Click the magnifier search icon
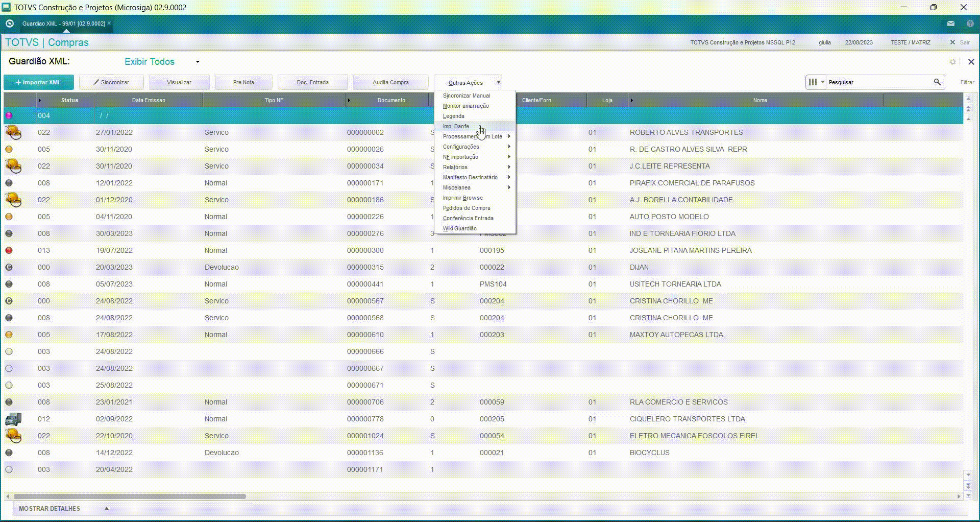This screenshot has height=522, width=980. [x=937, y=82]
